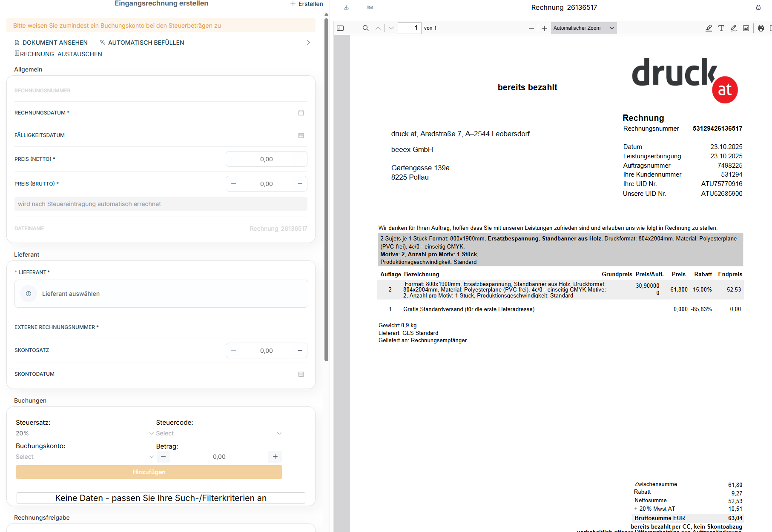Viewport: 772px width, 532px height.
Task: Open the Automatischer Zoom dropdown
Action: (583, 28)
